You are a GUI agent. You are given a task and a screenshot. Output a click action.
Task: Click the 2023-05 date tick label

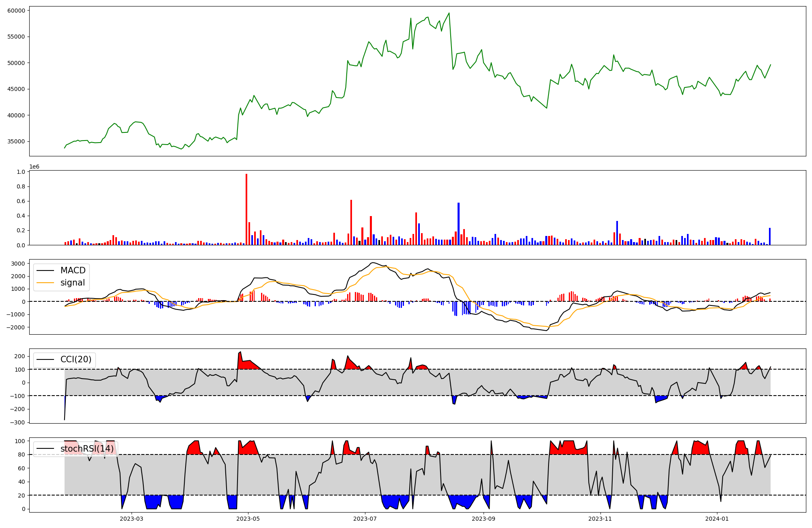tap(248, 519)
